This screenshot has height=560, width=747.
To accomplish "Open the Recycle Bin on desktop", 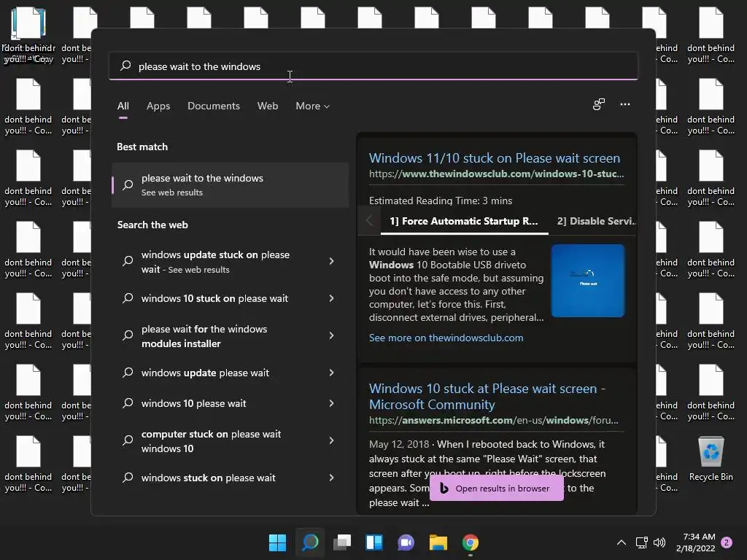I will pos(711,459).
